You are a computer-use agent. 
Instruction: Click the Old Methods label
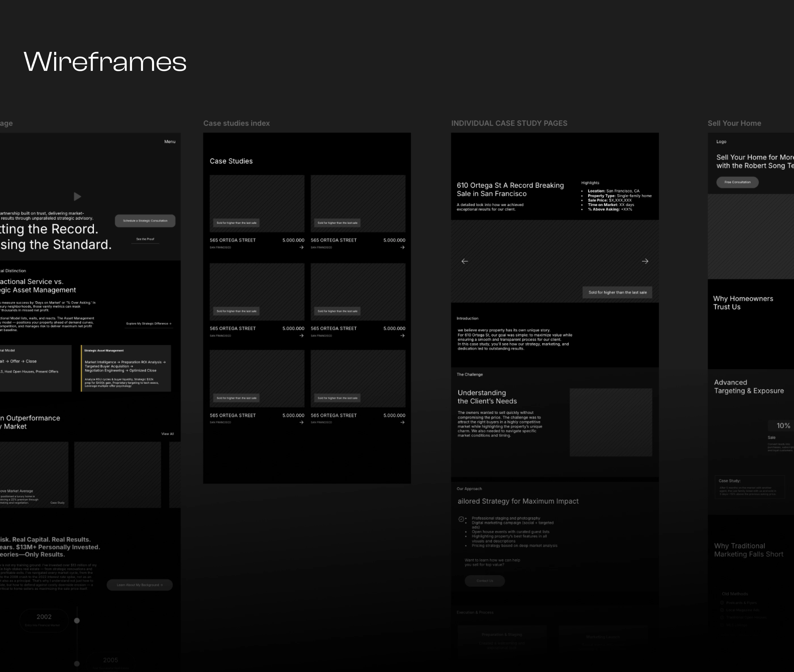735,594
